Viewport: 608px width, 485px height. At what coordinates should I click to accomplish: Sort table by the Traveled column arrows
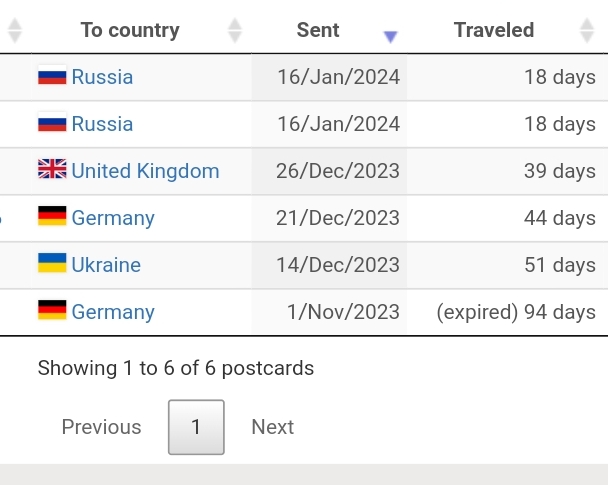587,30
